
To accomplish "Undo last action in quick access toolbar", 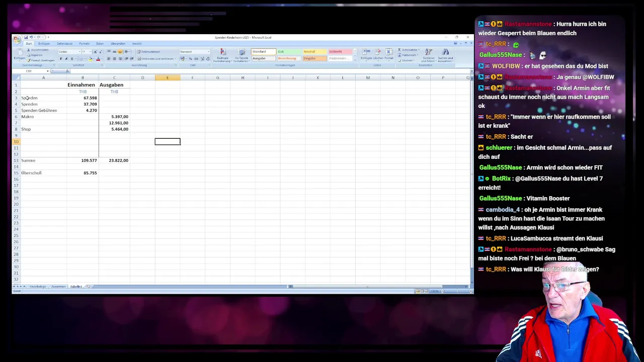I will pos(31,37).
